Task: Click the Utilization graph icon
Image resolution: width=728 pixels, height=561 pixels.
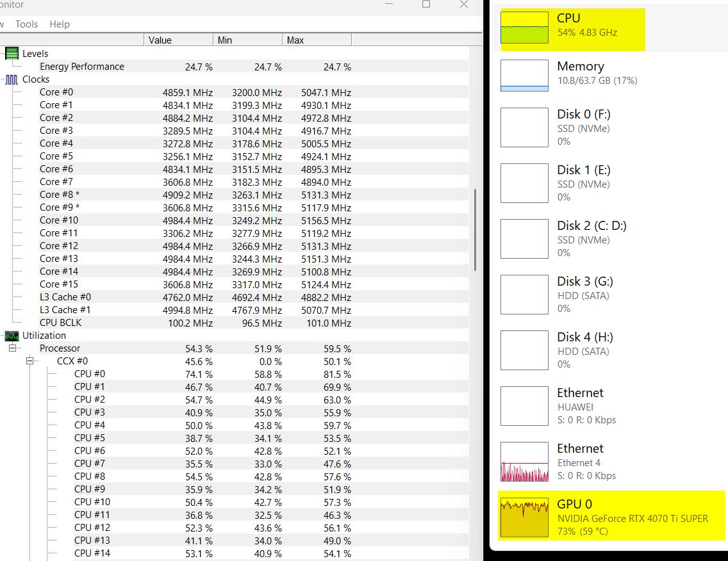Action: click(12, 336)
